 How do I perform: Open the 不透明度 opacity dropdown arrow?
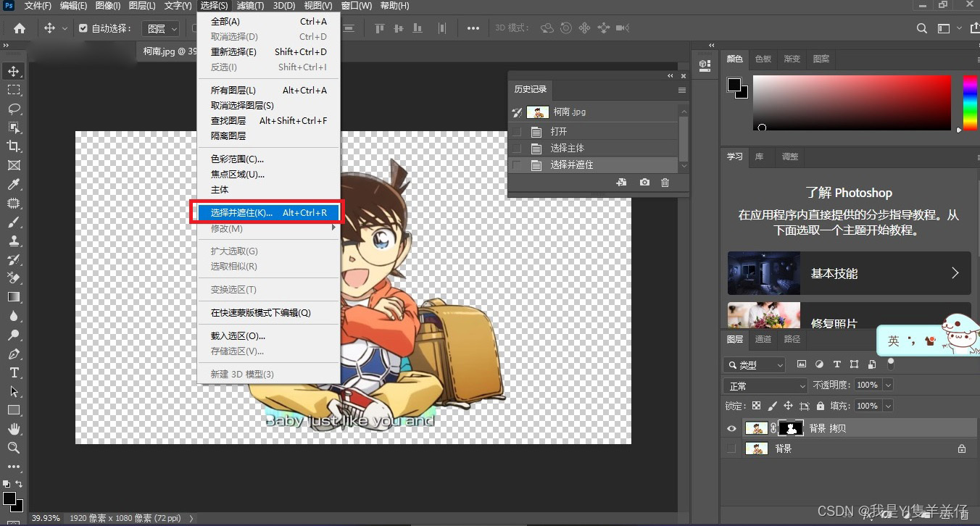(x=888, y=385)
